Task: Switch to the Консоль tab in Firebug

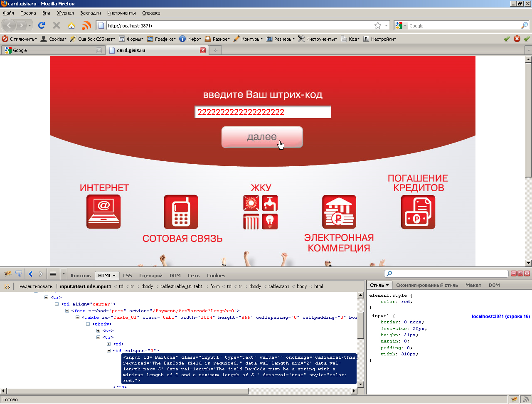Action: [x=81, y=276]
